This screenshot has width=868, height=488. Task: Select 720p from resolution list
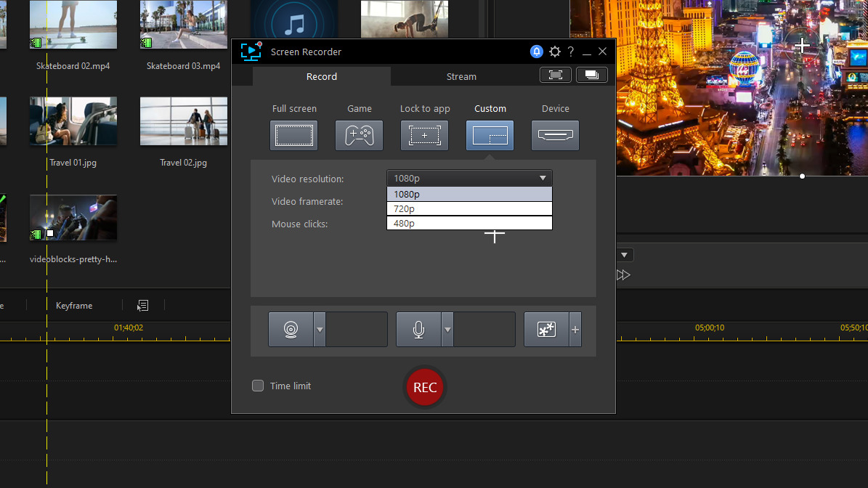[x=469, y=208]
